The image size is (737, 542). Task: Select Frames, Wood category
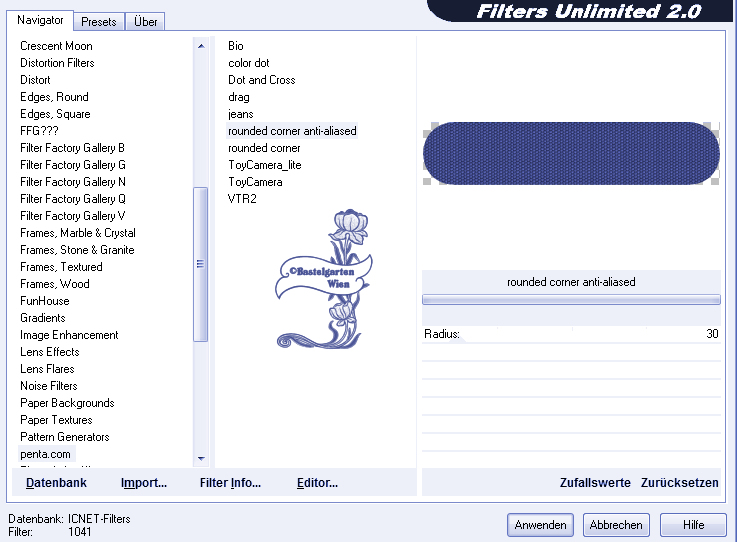55,284
